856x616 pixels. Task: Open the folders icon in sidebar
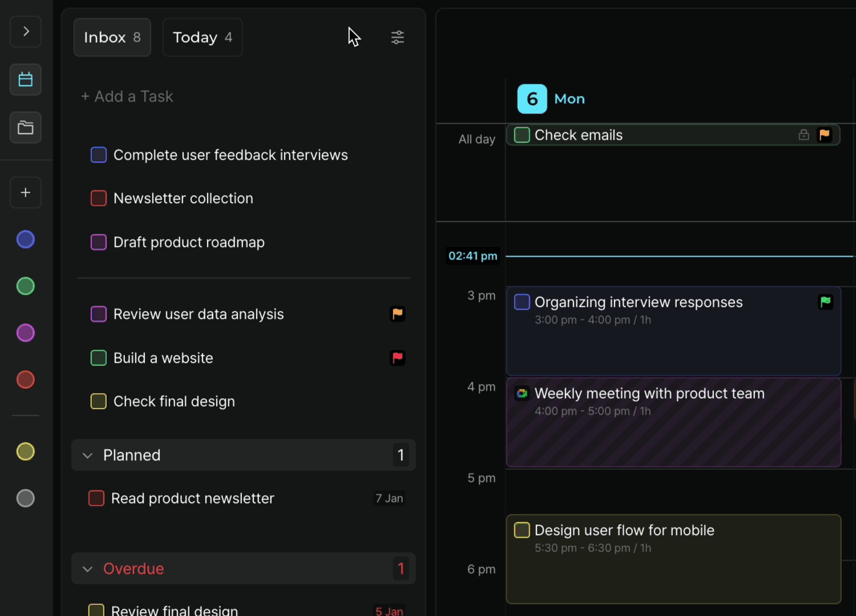point(26,127)
